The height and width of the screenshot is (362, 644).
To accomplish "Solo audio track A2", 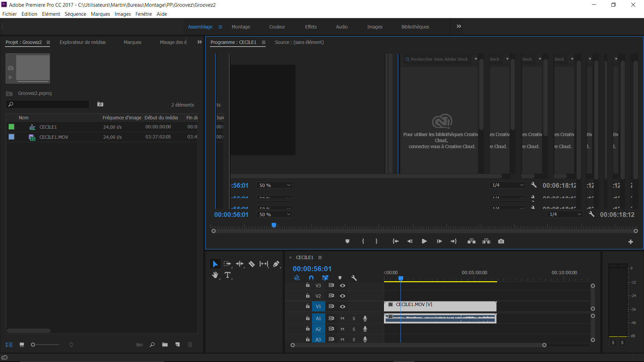I will pos(354,329).
